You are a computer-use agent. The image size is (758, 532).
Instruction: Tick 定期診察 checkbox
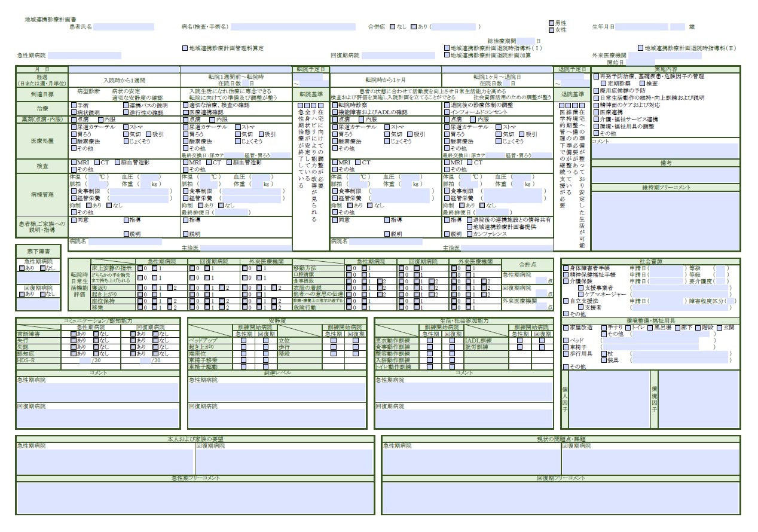tap(603, 84)
